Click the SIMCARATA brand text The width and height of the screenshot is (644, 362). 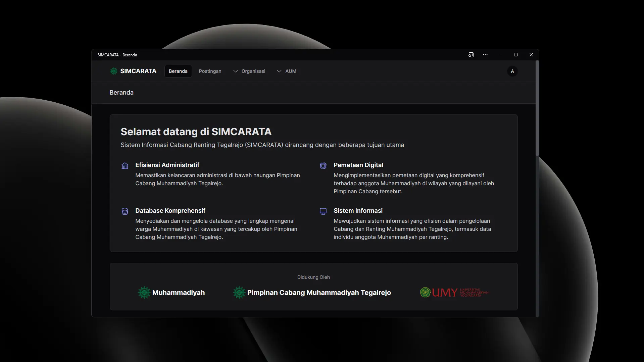[138, 71]
